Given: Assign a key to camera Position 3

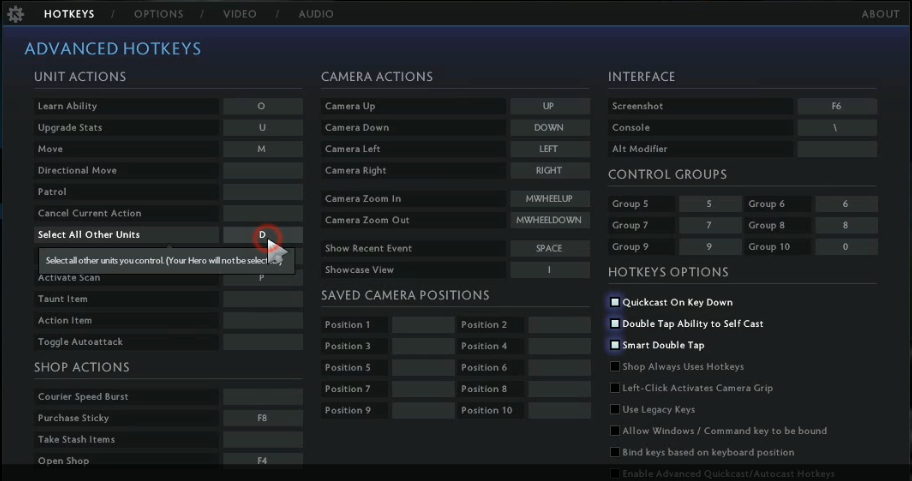Looking at the screenshot, I should pyautogui.click(x=423, y=346).
